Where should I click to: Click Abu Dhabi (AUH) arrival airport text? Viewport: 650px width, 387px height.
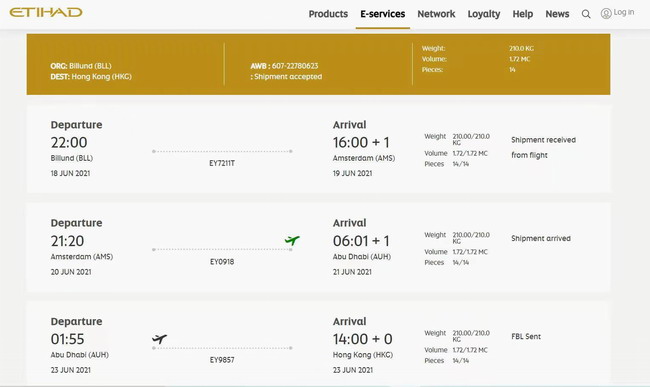[361, 257]
